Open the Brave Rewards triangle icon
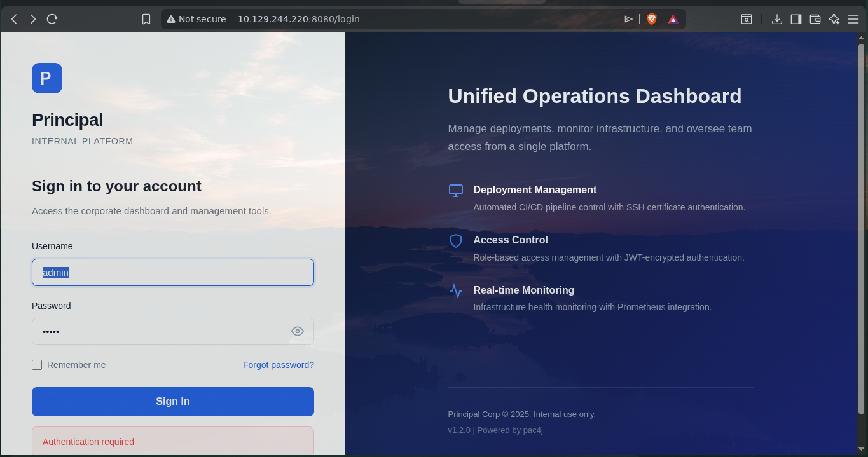Viewport: 868px width, 457px height. [x=673, y=19]
